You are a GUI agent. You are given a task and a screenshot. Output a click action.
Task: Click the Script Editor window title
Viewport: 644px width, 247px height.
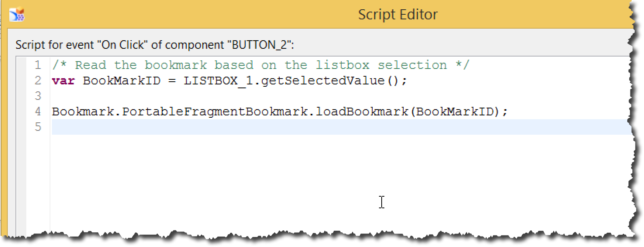coord(398,15)
